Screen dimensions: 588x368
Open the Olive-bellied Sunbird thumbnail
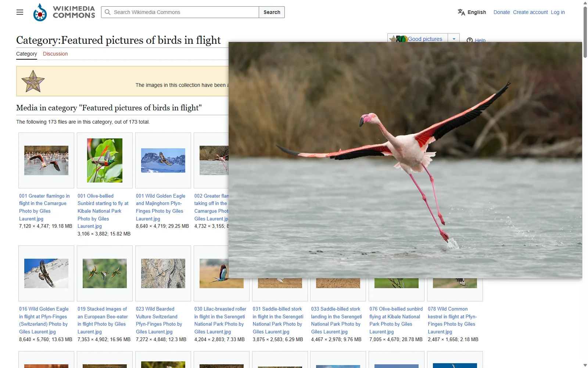click(x=105, y=160)
